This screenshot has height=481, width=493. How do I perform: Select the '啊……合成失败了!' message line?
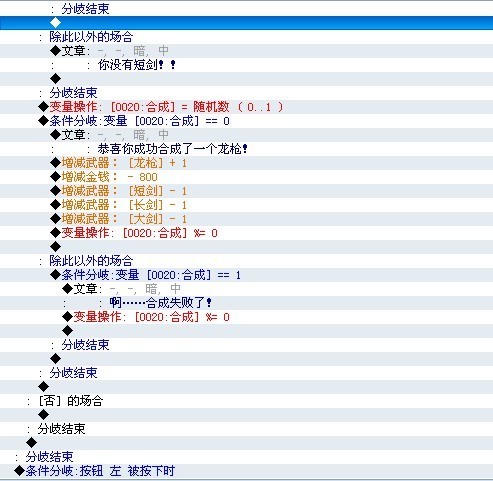coord(246,303)
